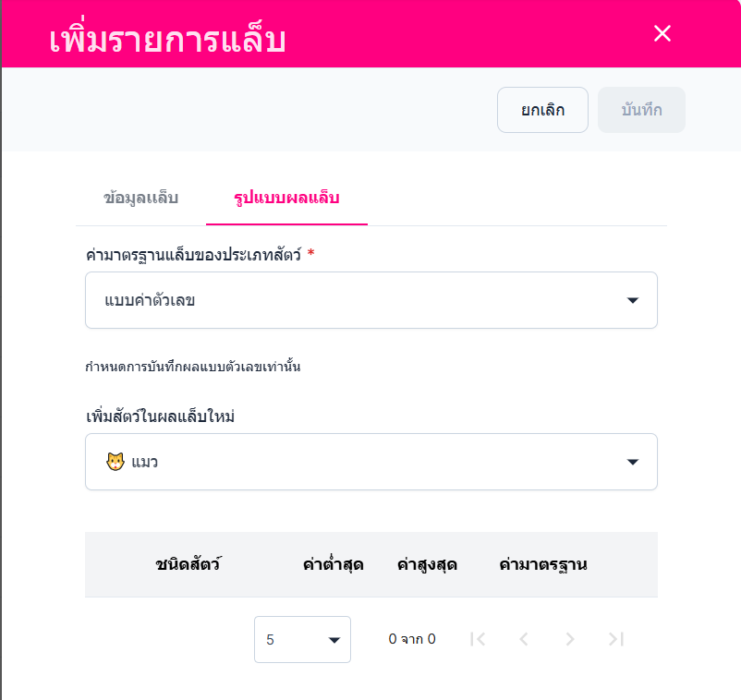Screen dimensions: 741x700
Task: Click the ค่ามาตรฐาน column header
Action: 543,564
